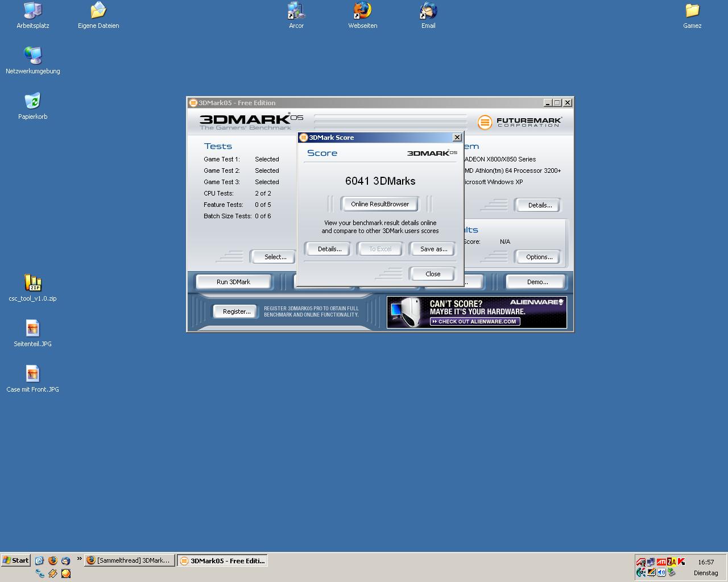Open system Details... in main window

pyautogui.click(x=539, y=205)
